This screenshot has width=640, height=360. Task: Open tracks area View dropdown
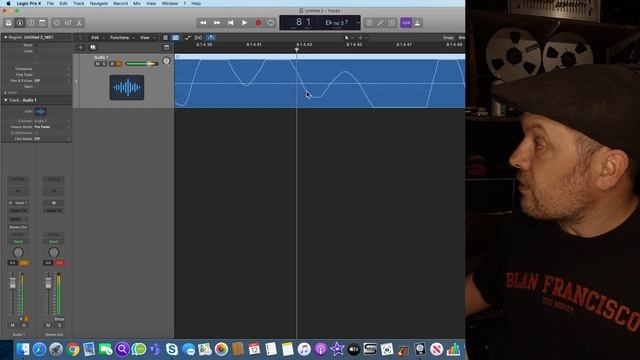pyautogui.click(x=147, y=38)
